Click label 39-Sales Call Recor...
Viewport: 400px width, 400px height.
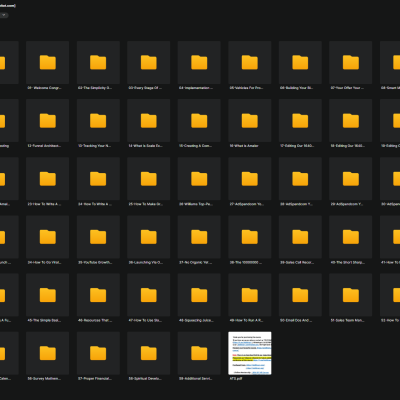297,262
